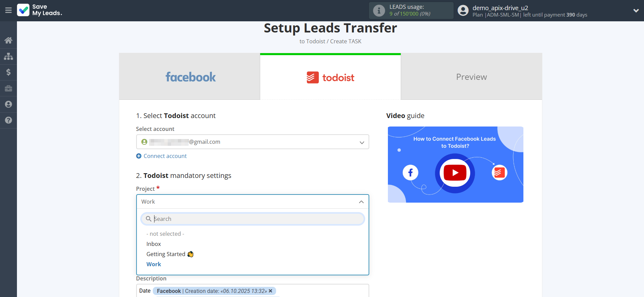Switch to the Preview tab
644x297 pixels.
[x=471, y=77]
